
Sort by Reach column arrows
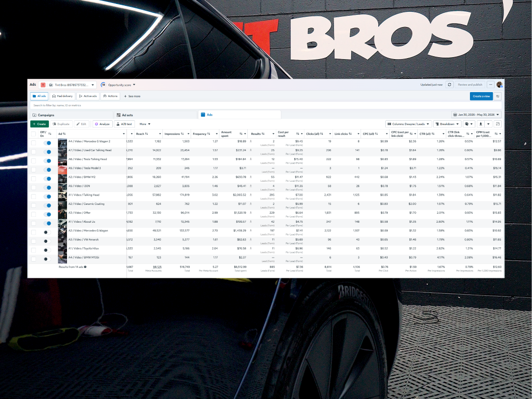pos(147,133)
